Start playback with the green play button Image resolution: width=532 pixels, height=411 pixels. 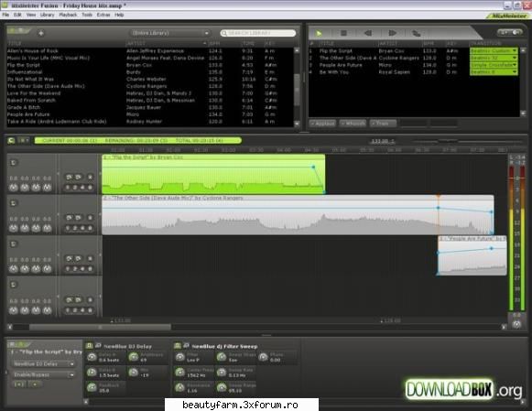[x=319, y=33]
